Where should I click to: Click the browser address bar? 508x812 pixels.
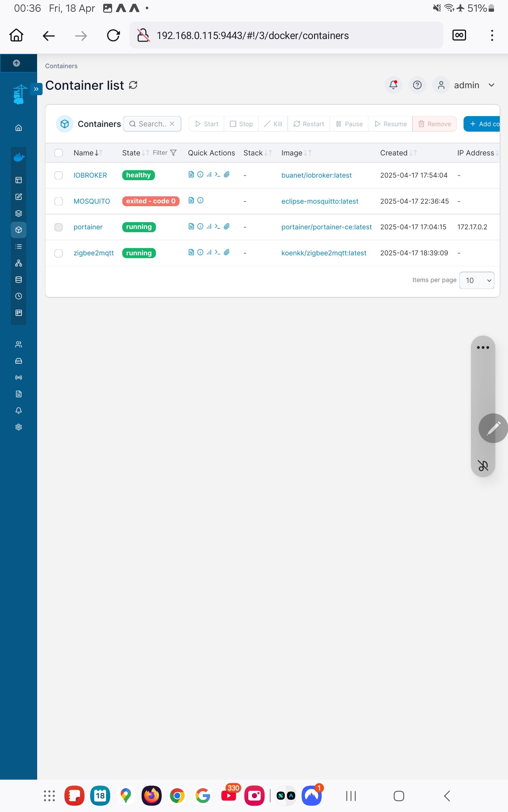(286, 35)
